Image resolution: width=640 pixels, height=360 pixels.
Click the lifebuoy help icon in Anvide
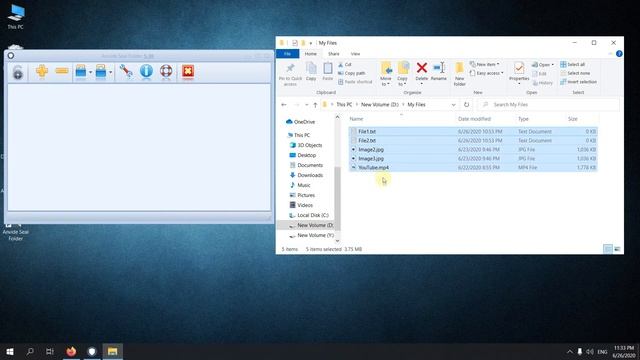click(x=166, y=71)
